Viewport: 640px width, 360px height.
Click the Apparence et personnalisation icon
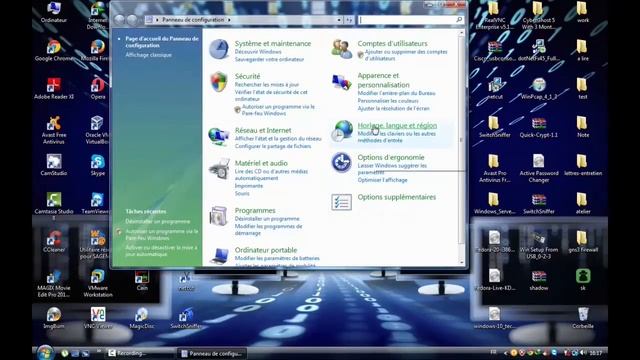[x=342, y=82]
